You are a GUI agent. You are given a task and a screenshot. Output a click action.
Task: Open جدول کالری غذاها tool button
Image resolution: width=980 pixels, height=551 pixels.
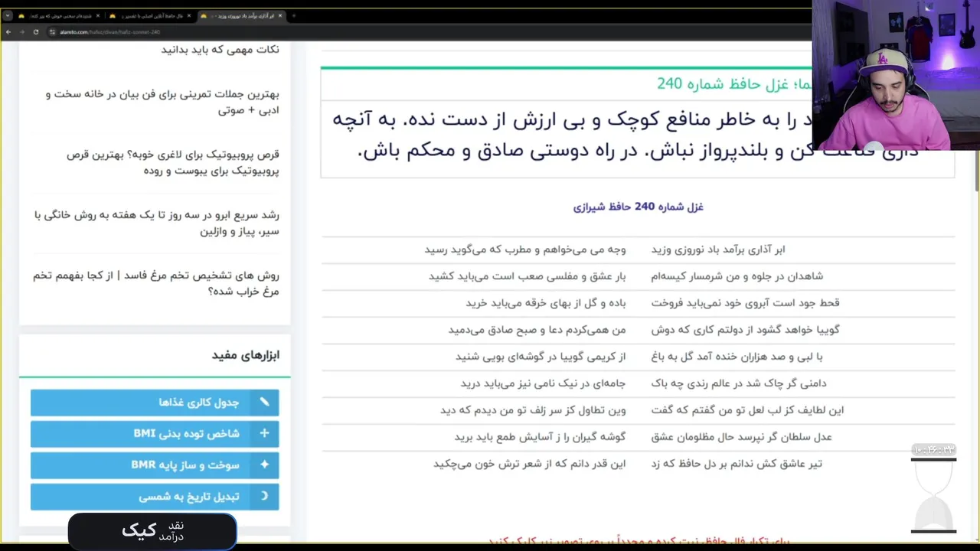pyautogui.click(x=155, y=403)
